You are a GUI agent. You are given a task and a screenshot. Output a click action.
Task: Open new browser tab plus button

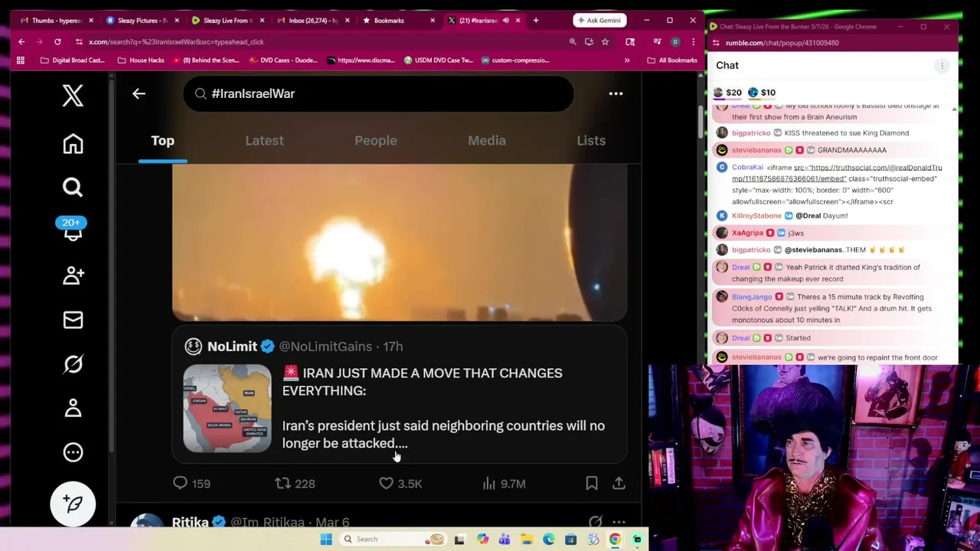pyautogui.click(x=536, y=21)
